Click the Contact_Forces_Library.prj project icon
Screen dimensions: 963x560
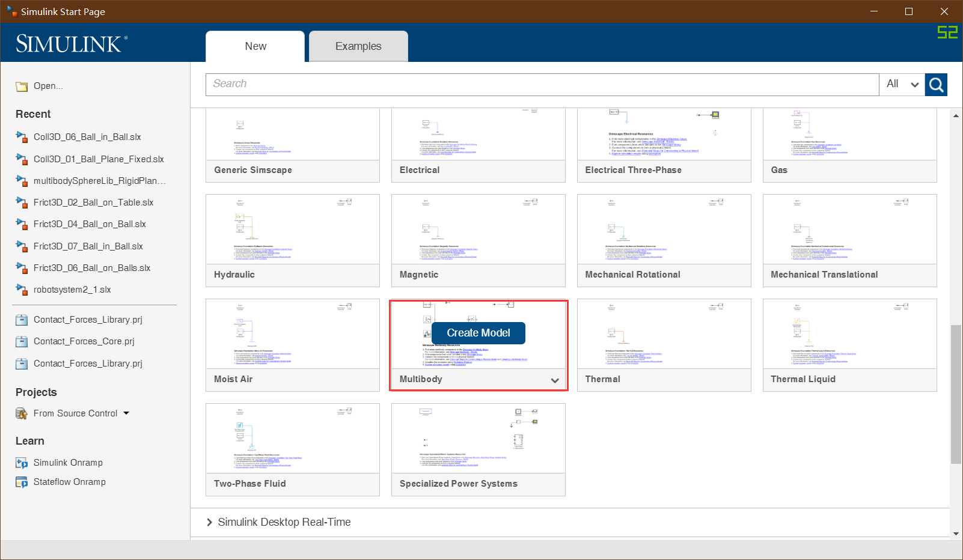21,319
